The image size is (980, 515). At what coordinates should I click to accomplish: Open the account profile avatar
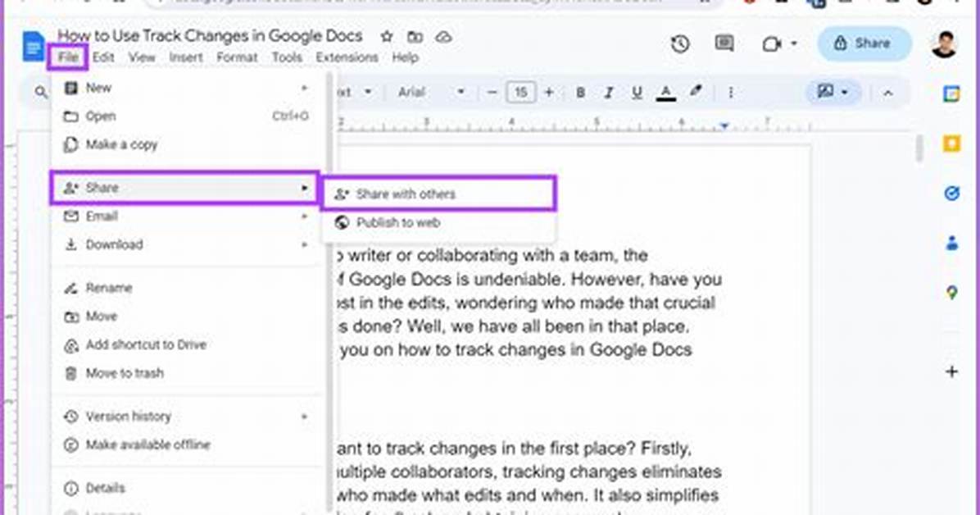tap(945, 43)
